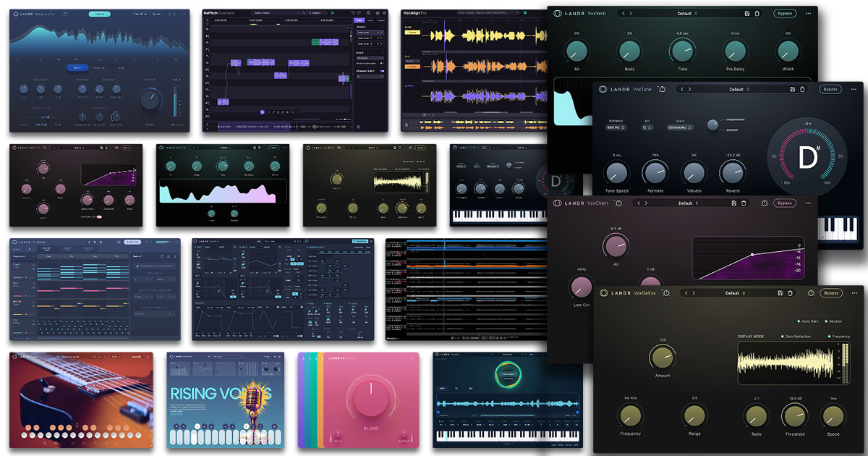
Task: Open the Default preset menu in VoxVerb
Action: [687, 14]
